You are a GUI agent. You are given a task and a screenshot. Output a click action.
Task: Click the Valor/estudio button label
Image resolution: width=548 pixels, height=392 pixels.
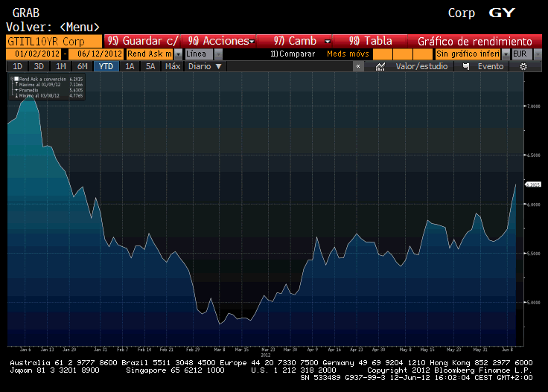(x=421, y=66)
